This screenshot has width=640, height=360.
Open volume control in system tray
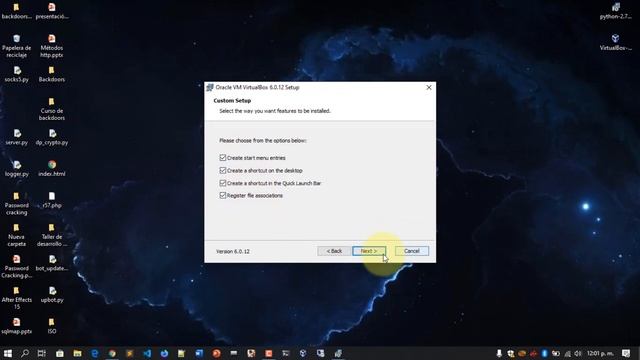[578, 353]
